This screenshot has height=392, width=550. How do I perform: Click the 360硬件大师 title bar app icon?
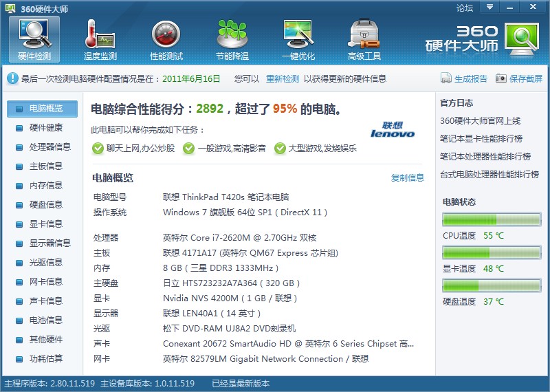[x=10, y=8]
